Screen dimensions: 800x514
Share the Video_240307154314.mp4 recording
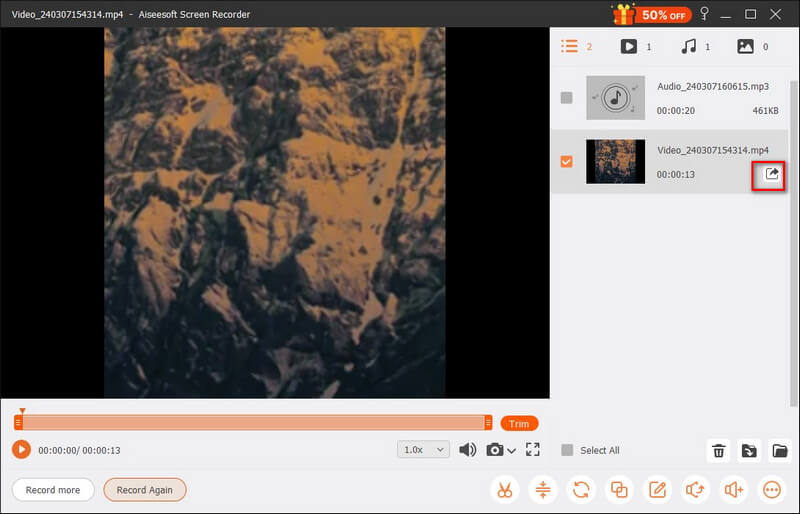(771, 174)
